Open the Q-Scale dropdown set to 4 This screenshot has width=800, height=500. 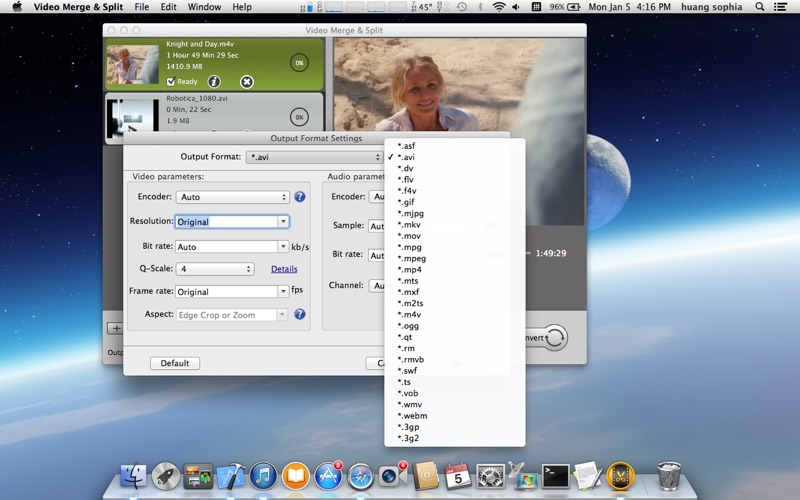[x=214, y=269]
